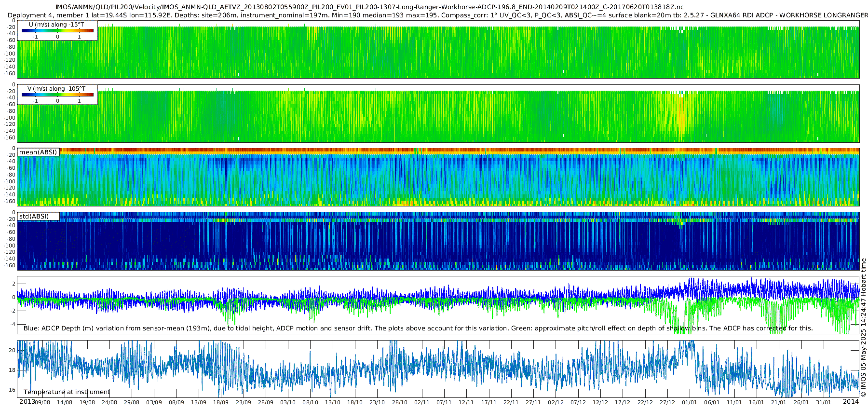868x410 pixels.
Task: Click the 27/12 date tick label
Action: tap(667, 402)
